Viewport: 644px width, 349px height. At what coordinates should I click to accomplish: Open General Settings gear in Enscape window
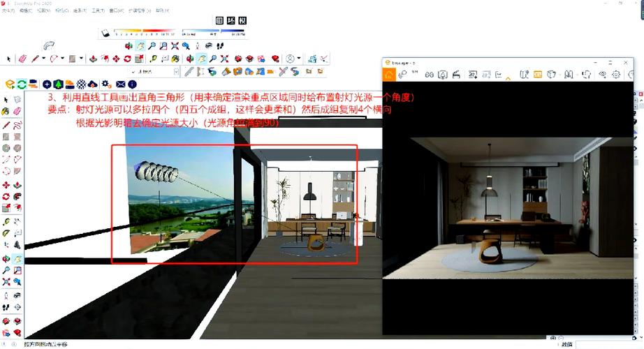point(616,75)
